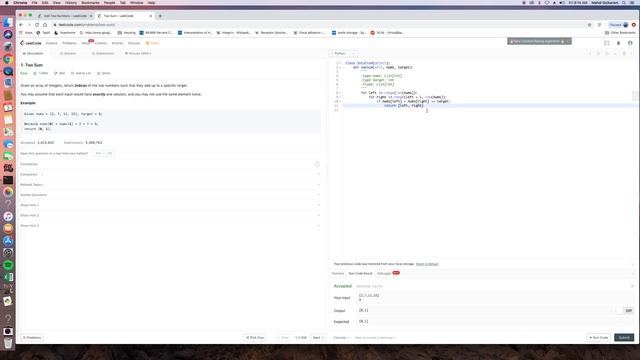Screen dimensions: 640x360
Task: Open the Other Bookmarks folder
Action: 620,33
